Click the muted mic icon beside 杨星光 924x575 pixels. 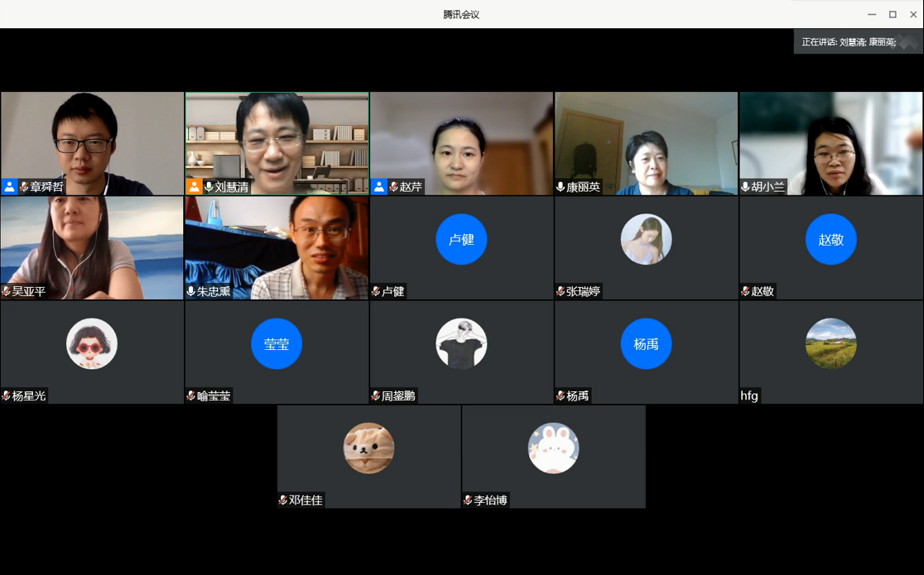pyautogui.click(x=6, y=395)
